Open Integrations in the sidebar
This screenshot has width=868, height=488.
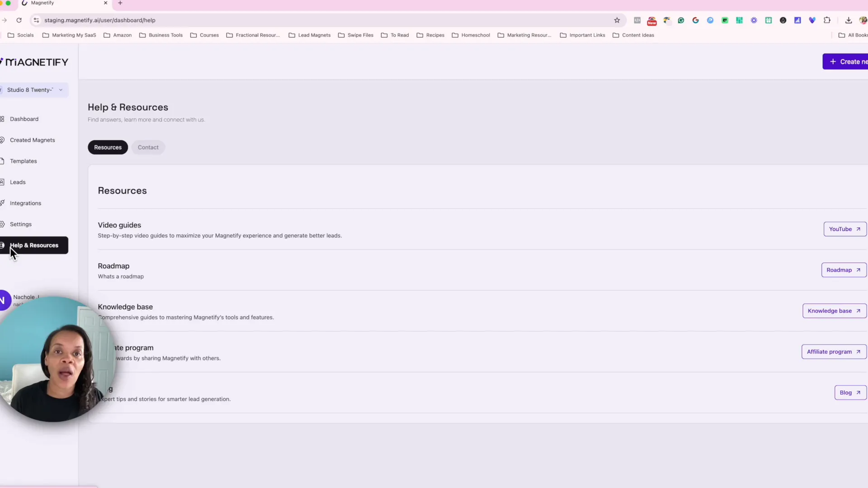pyautogui.click(x=25, y=203)
